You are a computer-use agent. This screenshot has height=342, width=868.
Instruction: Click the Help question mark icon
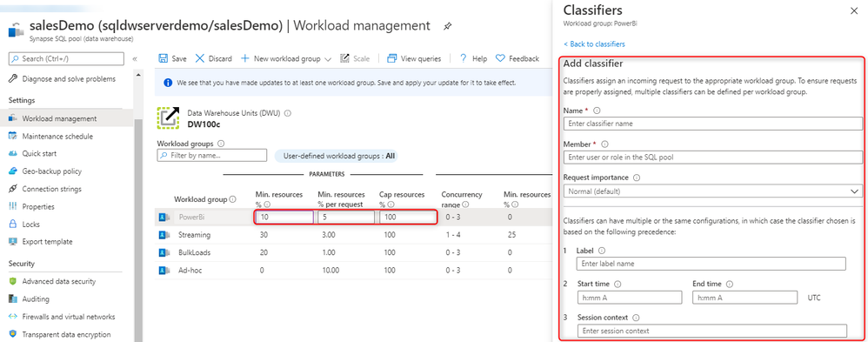[x=464, y=59]
